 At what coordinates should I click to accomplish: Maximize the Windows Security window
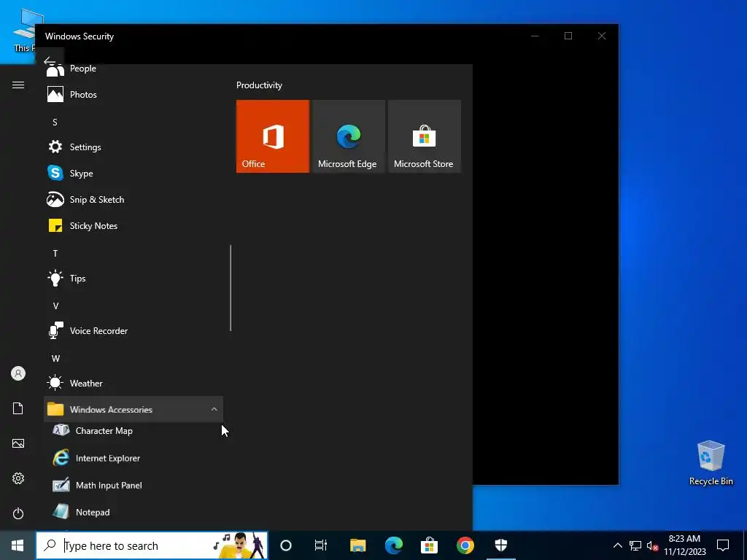click(x=568, y=36)
